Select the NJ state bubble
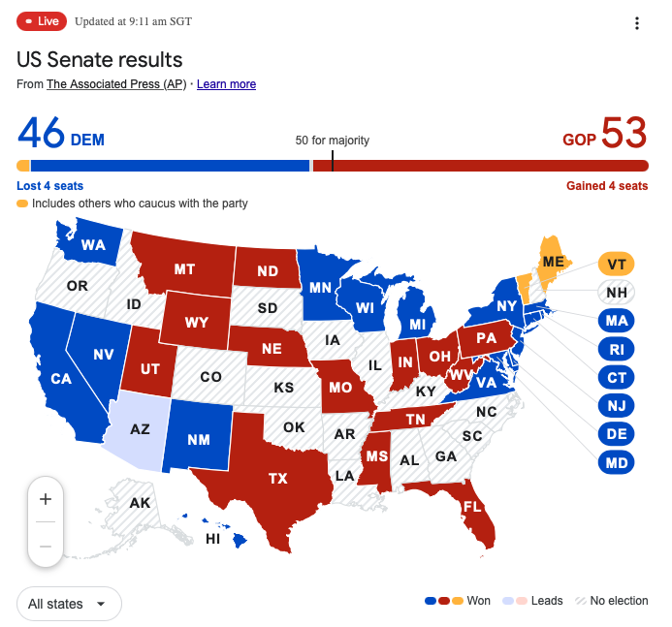Screen dimensions: 672x627 pyautogui.click(x=616, y=405)
